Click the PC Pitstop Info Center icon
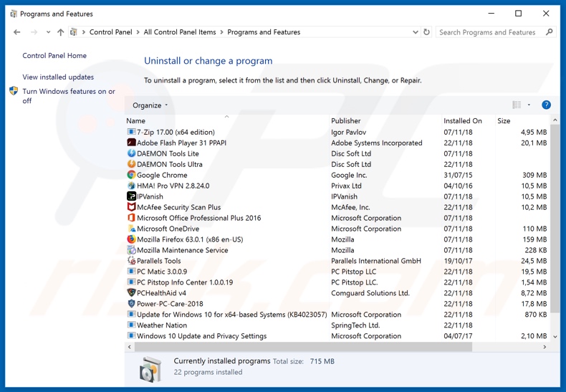Screen dimensions: 566x392 (131, 282)
